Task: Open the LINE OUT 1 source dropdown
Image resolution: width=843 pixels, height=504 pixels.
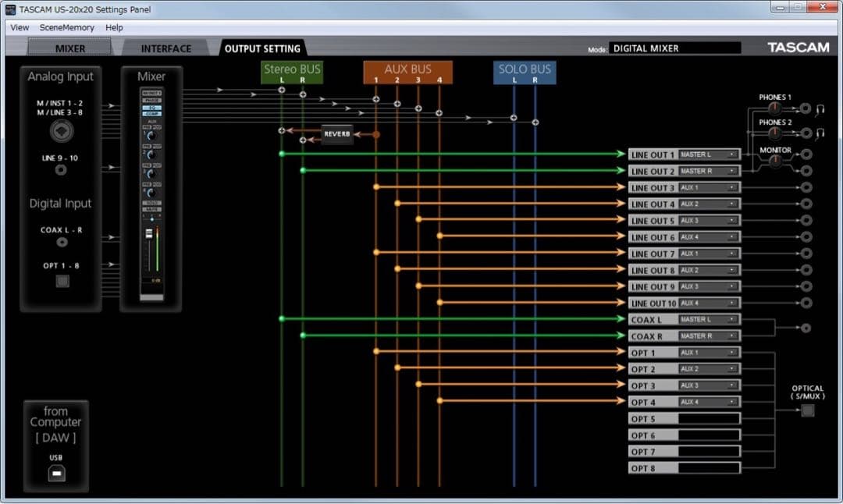Action: point(708,154)
